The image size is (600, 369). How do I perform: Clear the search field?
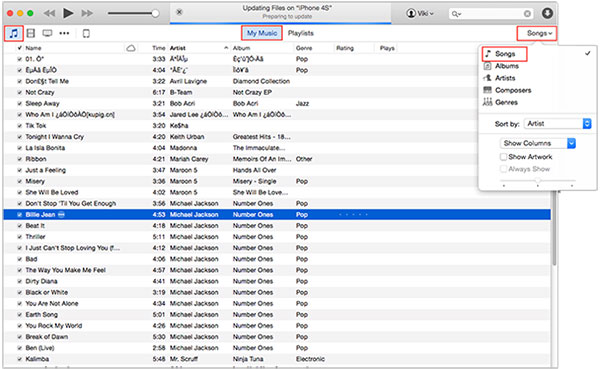pos(527,14)
